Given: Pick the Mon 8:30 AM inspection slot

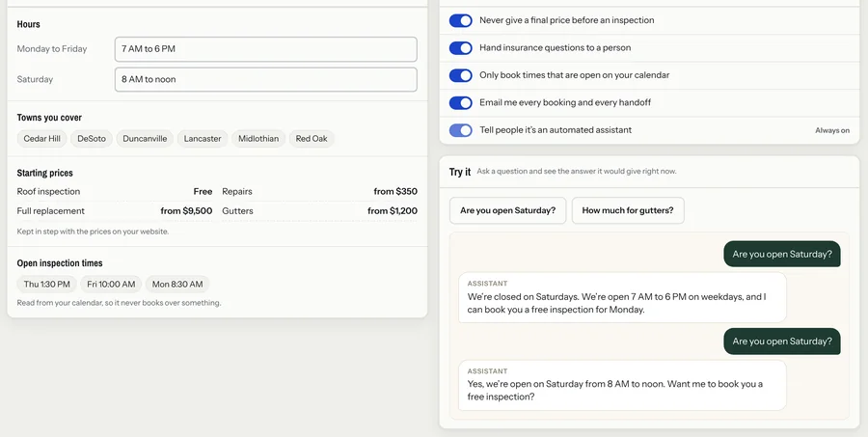Looking at the screenshot, I should click(177, 285).
